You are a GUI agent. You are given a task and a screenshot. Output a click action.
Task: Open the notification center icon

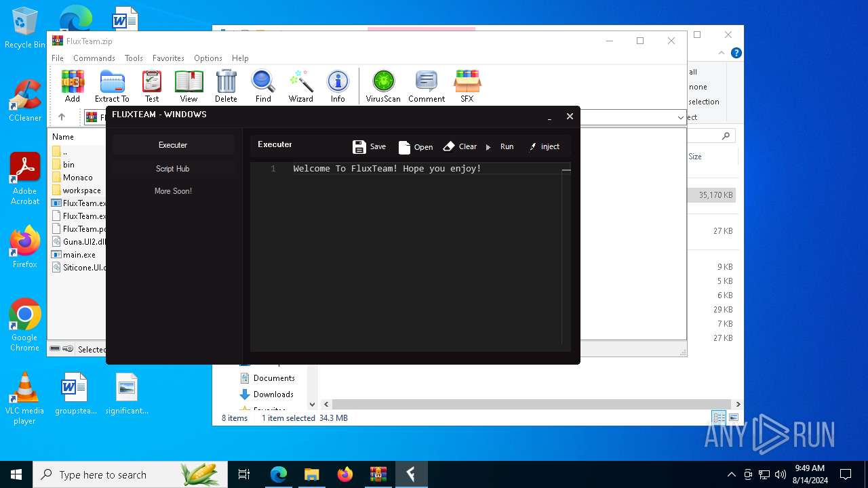pos(846,474)
